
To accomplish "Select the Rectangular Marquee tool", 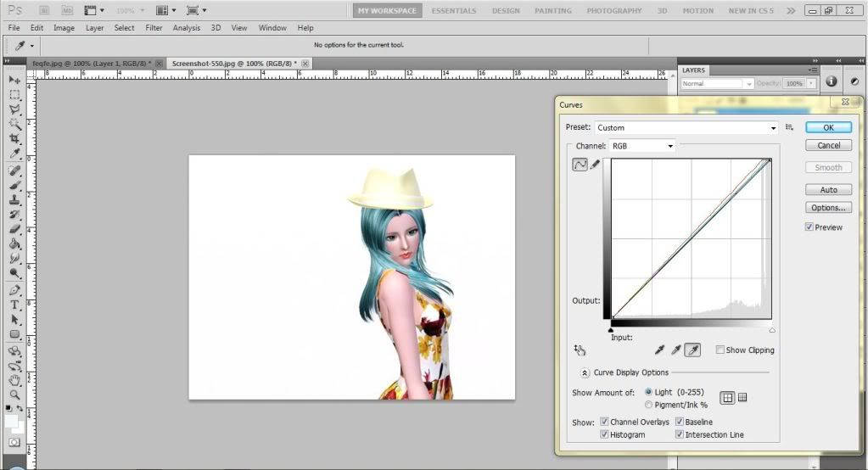I will tap(14, 95).
